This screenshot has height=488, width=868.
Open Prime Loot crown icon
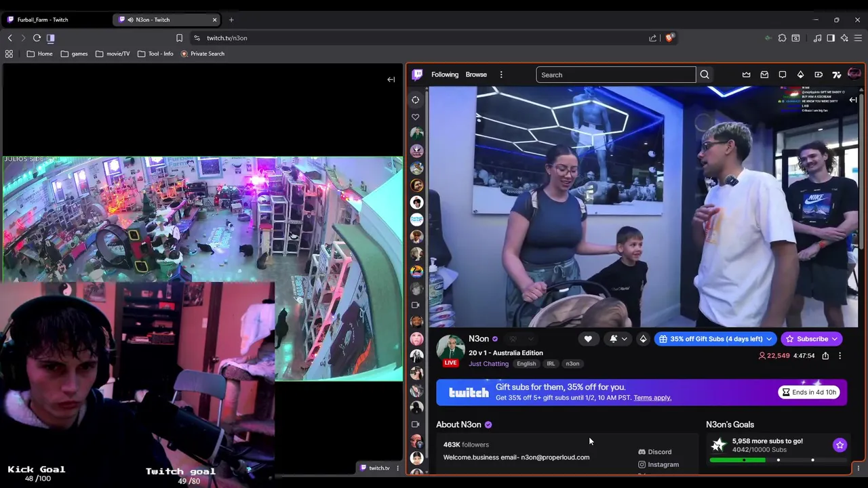point(747,75)
